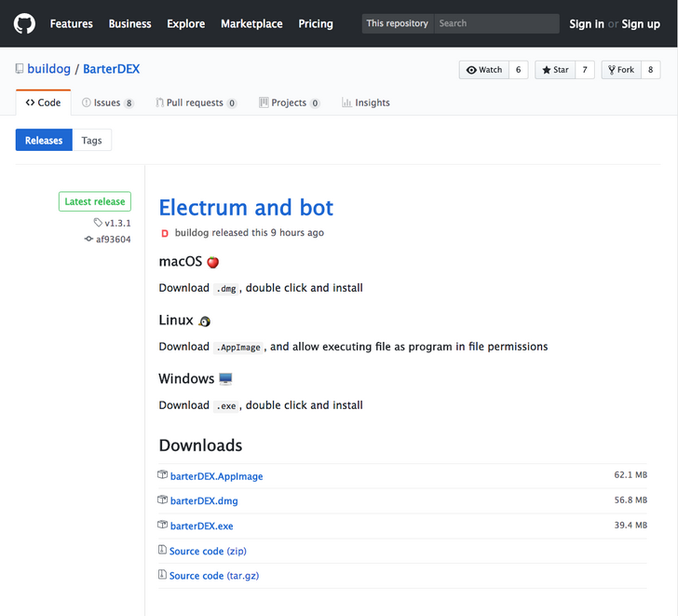Select the Releases sub-navigation button
The height and width of the screenshot is (616, 678).
pyautogui.click(x=44, y=140)
